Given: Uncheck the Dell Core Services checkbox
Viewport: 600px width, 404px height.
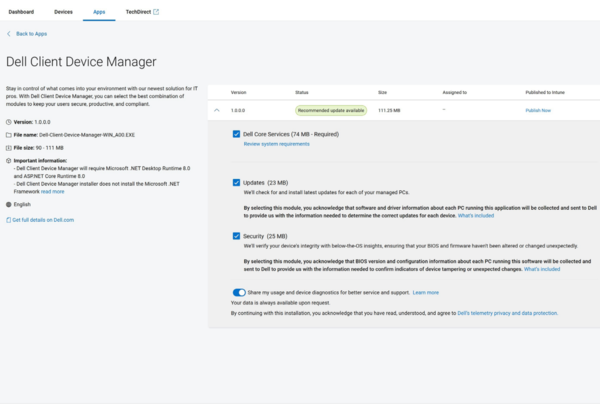Looking at the screenshot, I should pos(236,133).
